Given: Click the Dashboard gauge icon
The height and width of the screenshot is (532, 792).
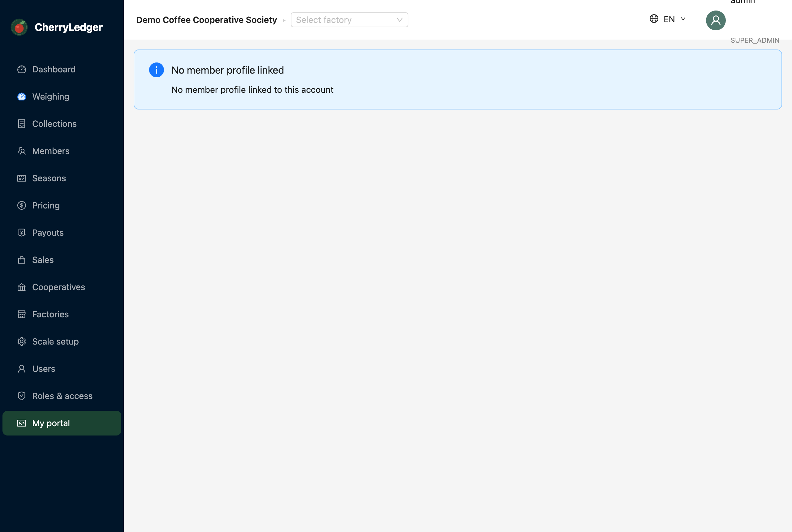Looking at the screenshot, I should 22,69.
